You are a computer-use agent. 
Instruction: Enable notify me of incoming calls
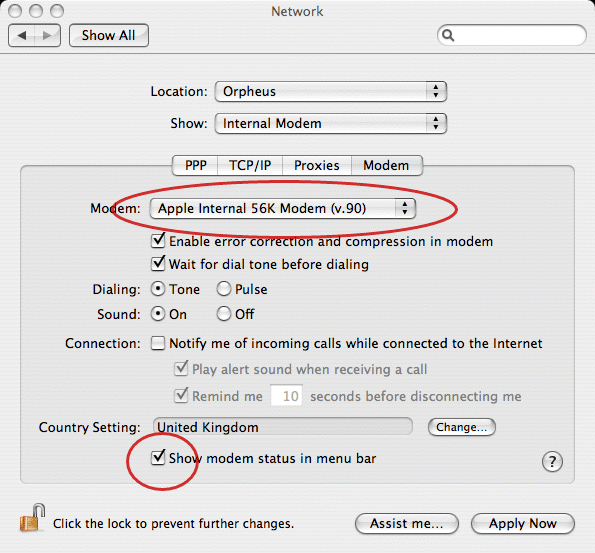click(x=158, y=343)
